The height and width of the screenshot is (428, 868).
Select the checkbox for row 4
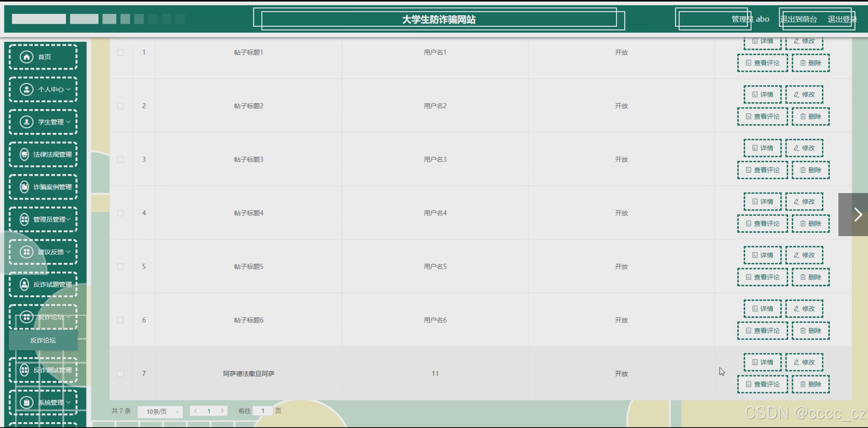121,213
